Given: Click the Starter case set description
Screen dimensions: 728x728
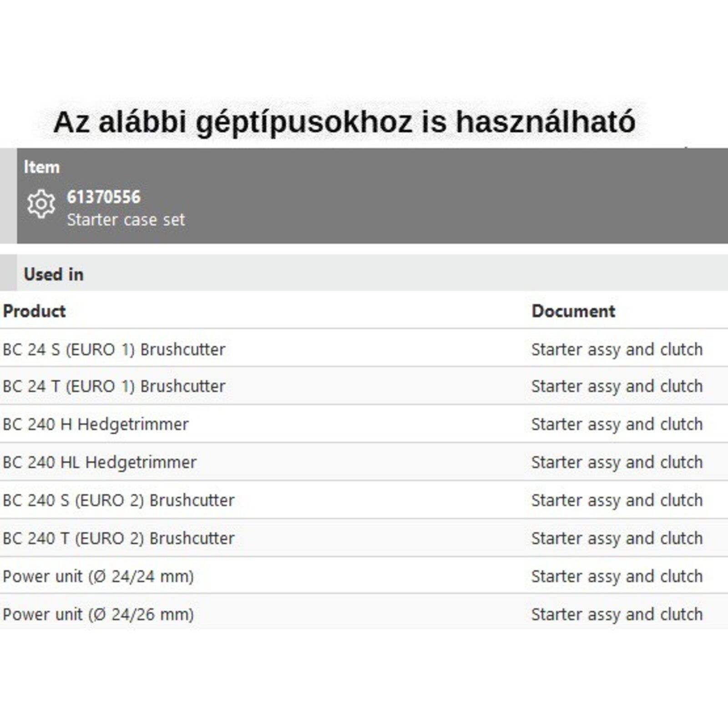Looking at the screenshot, I should 126,220.
